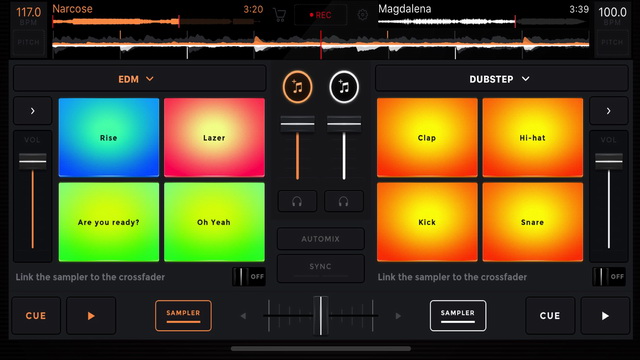The width and height of the screenshot is (640, 360).
Task: Switch to right SAMPLER tab
Action: click(458, 316)
